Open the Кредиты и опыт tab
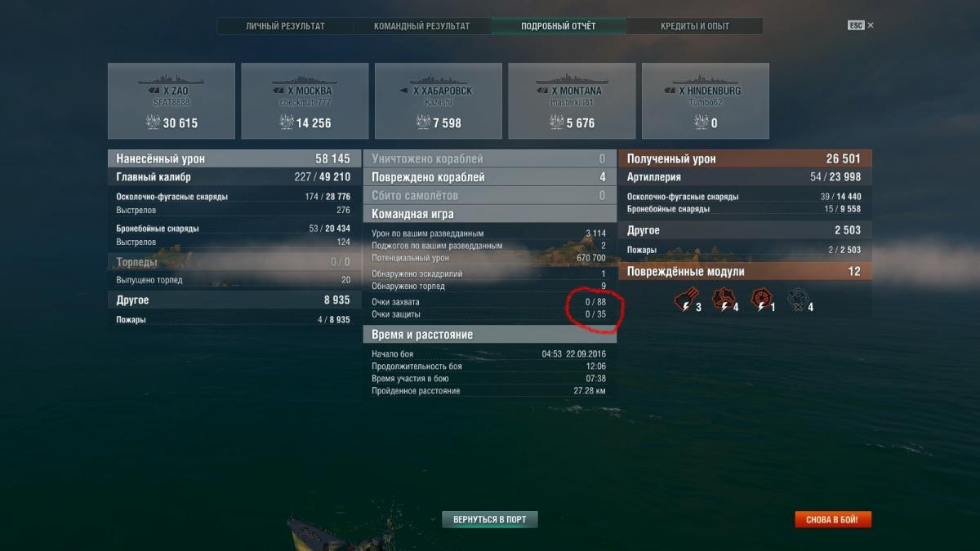Viewport: 980px width, 551px height. [695, 26]
